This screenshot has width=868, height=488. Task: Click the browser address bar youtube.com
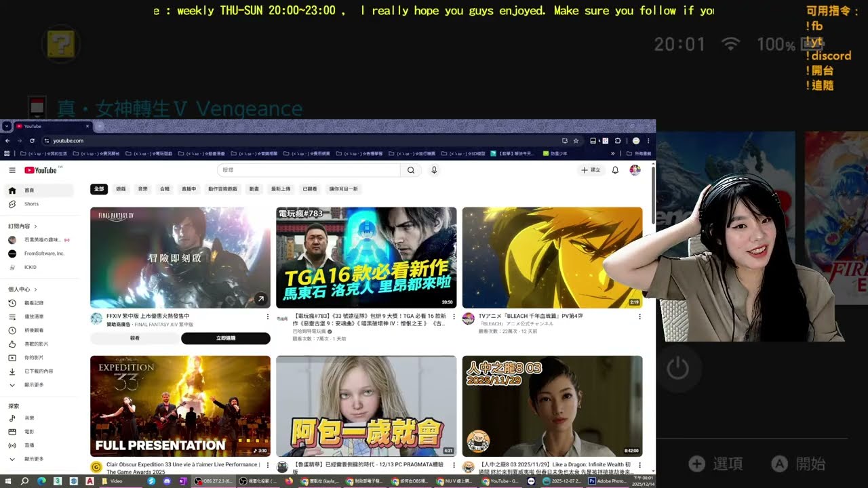[x=68, y=140]
